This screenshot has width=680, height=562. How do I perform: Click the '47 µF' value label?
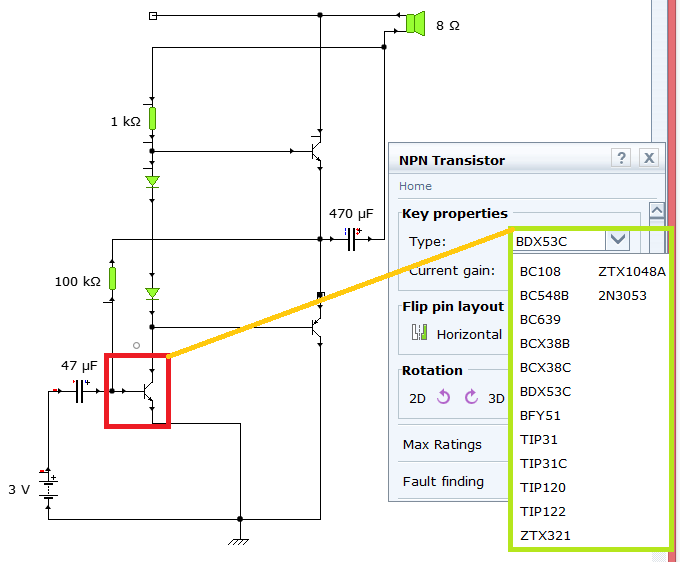(79, 366)
